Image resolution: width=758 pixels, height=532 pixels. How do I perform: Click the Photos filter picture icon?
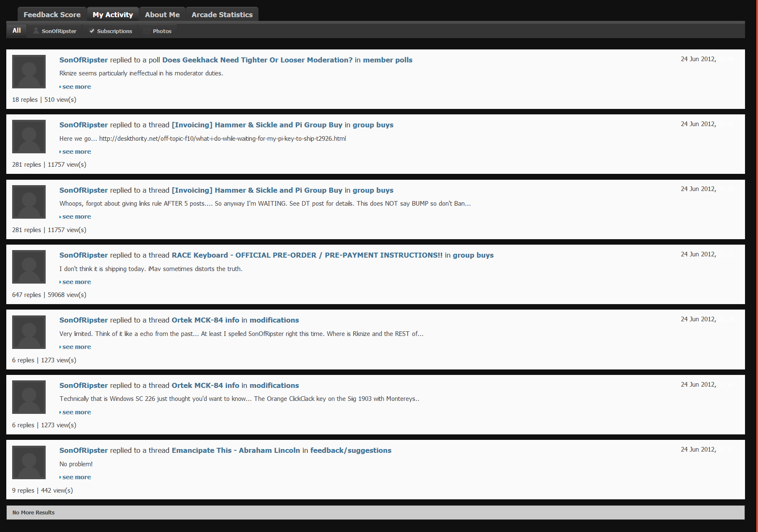[x=146, y=31]
